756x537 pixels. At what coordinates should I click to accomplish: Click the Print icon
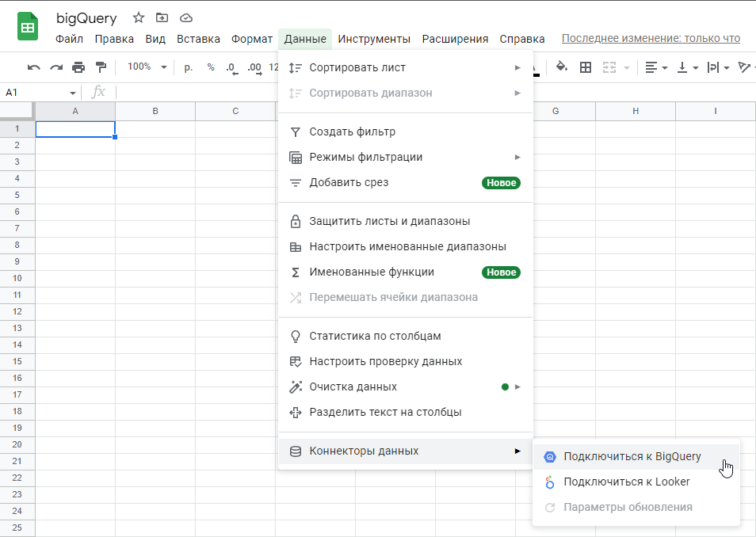click(x=78, y=67)
